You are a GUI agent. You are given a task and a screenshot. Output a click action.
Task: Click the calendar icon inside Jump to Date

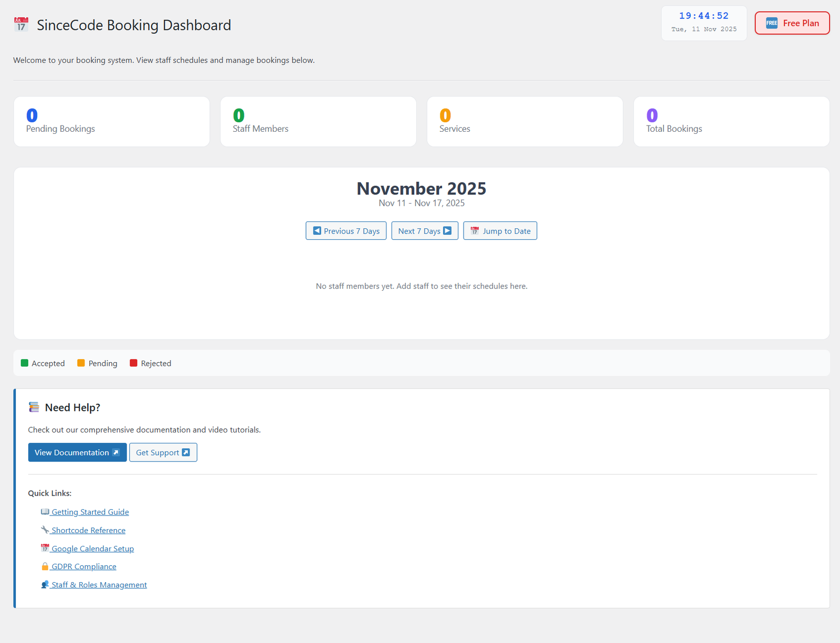[x=475, y=230]
